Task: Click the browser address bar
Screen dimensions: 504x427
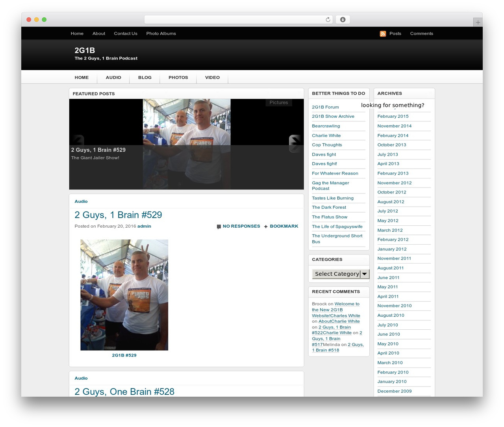Action: (x=238, y=20)
